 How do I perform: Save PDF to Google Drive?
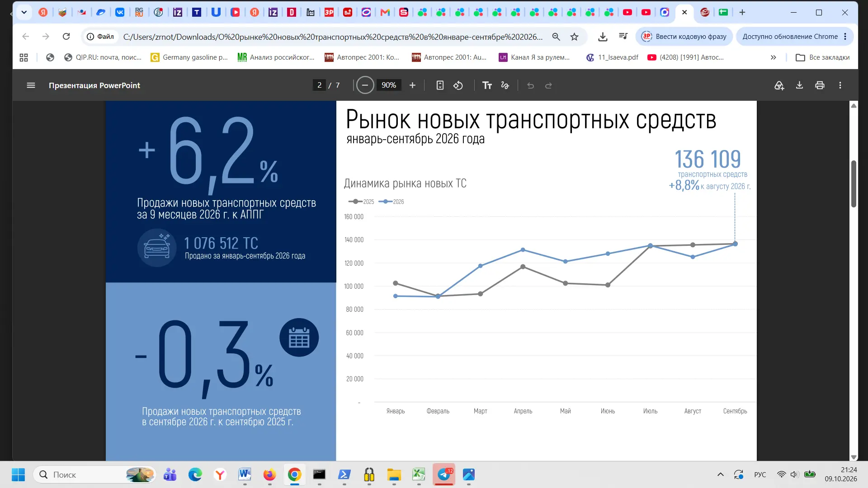(779, 85)
